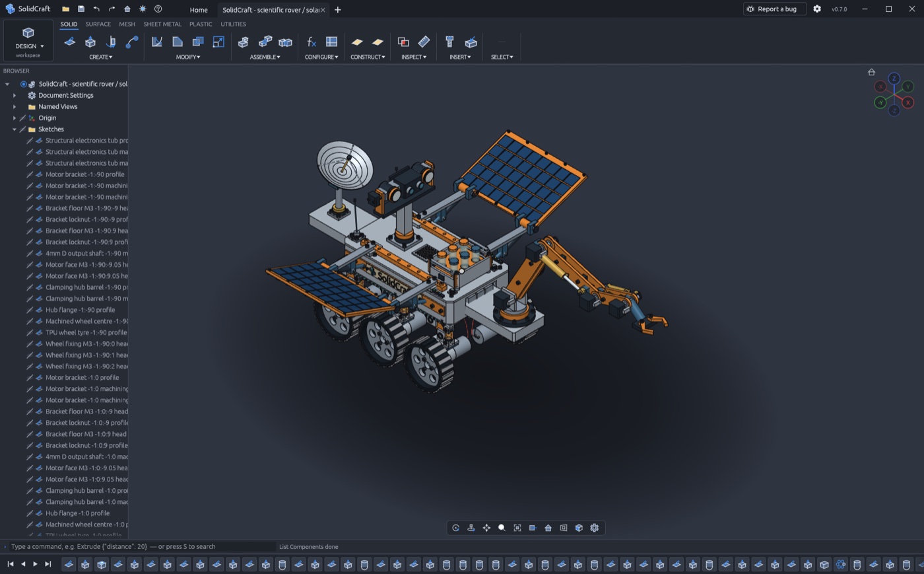This screenshot has width=924, height=574.
Task: Choose the Fillet tool in Modify group
Action: tap(157, 42)
